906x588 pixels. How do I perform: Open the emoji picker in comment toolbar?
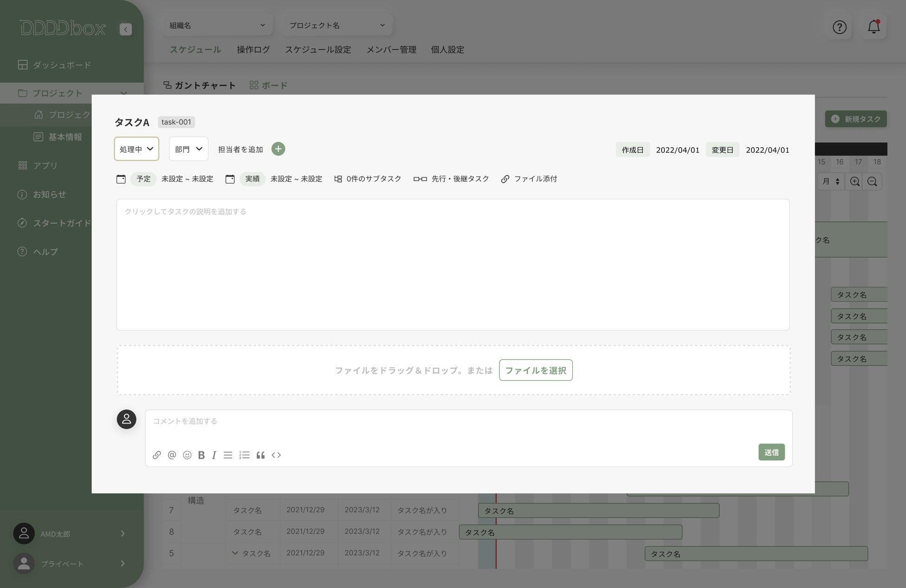[187, 455]
